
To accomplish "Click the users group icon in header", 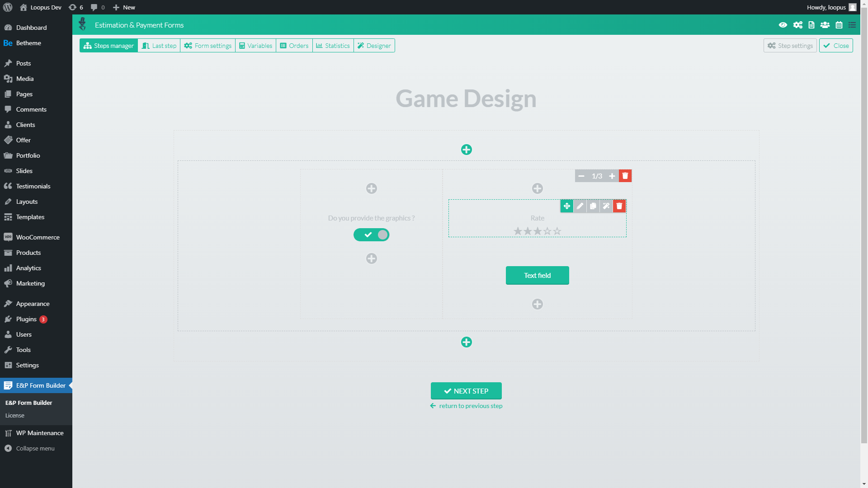I will tap(825, 25).
